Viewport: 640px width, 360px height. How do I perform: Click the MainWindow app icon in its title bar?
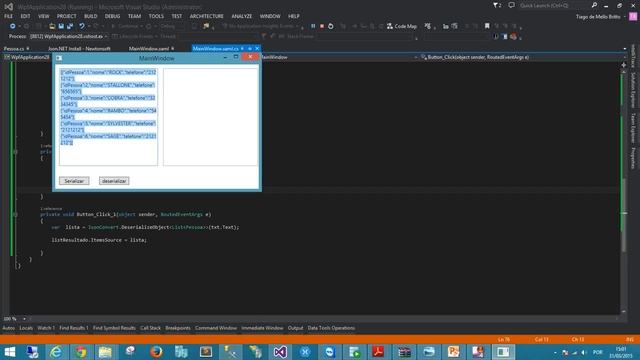coord(59,58)
